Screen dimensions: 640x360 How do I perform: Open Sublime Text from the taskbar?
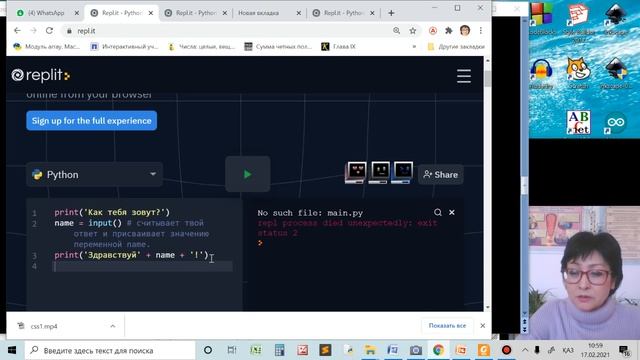coord(325,350)
